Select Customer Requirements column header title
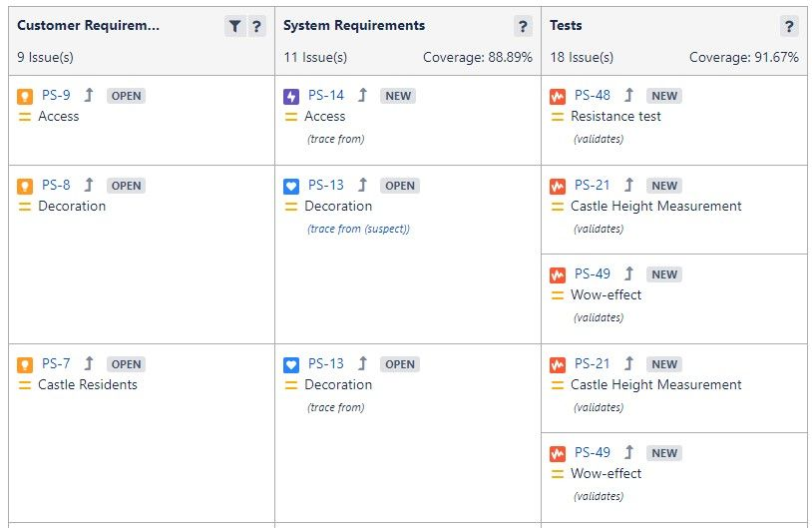This screenshot has width=812, height=528. pos(88,25)
